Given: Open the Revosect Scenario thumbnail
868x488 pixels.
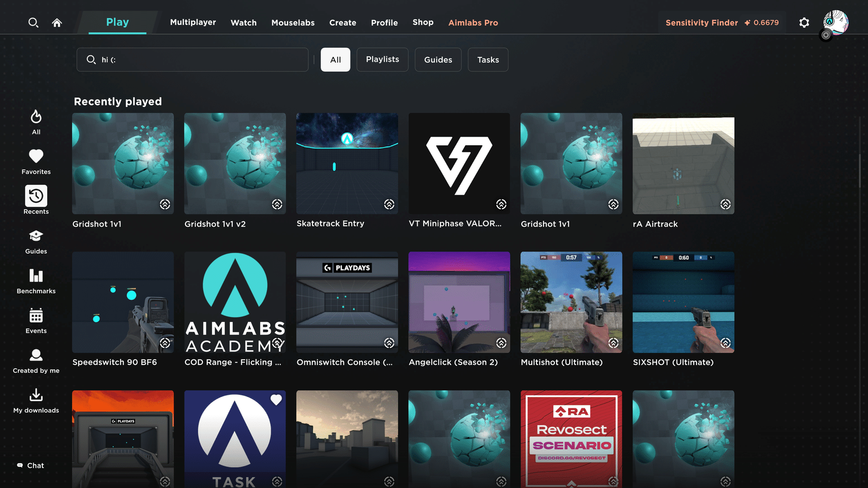Looking at the screenshot, I should (x=571, y=439).
